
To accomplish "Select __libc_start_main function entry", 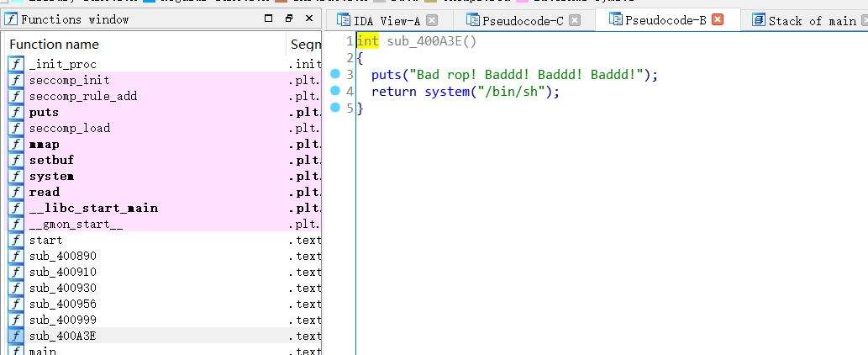I will tap(164, 209).
